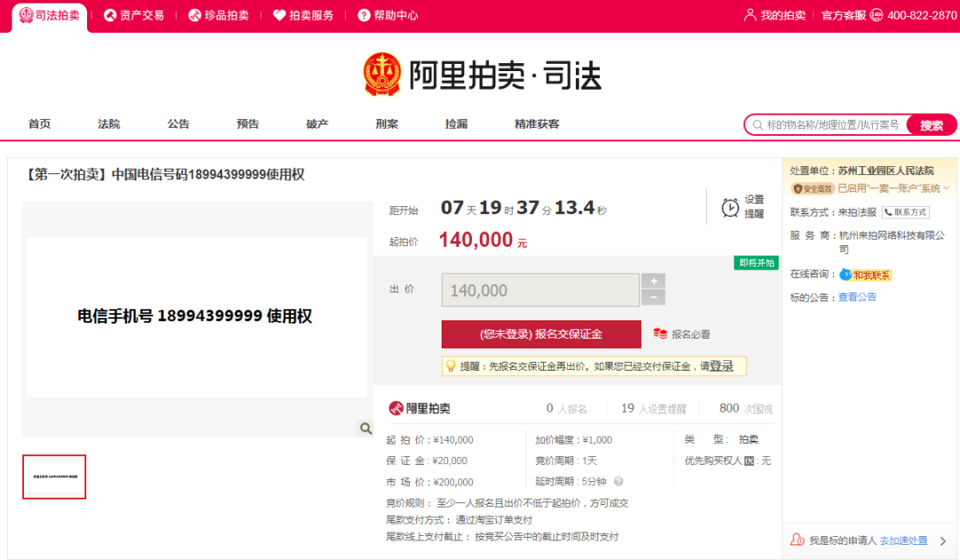This screenshot has width=960, height=560.
Task: Increase bid with the plus stepper
Action: [x=653, y=283]
